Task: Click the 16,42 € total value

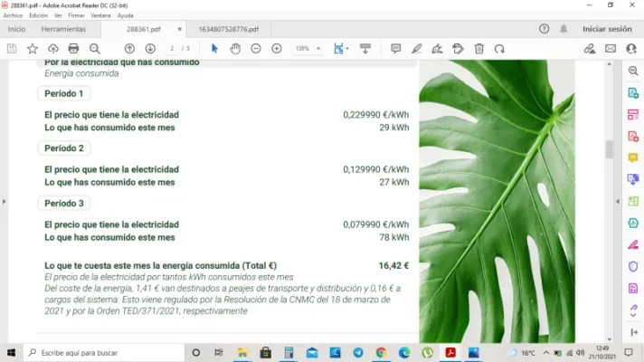Action: click(x=393, y=265)
